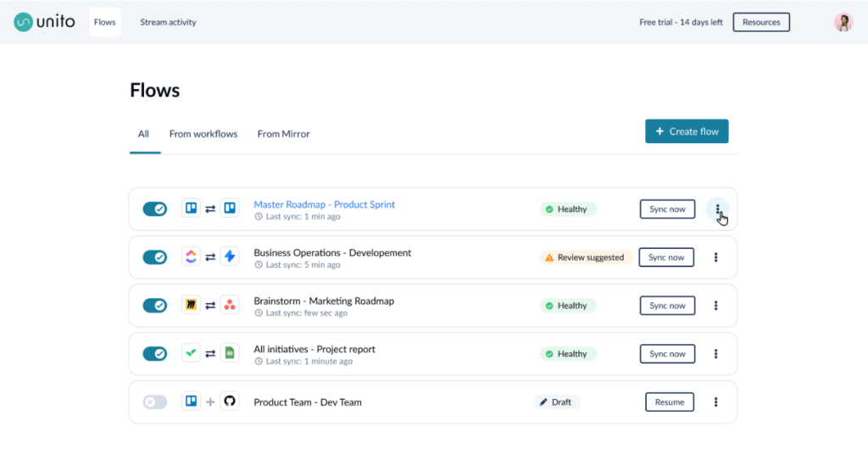
Task: Click the Google Sheets icon in All initiatives flow
Action: coord(230,353)
